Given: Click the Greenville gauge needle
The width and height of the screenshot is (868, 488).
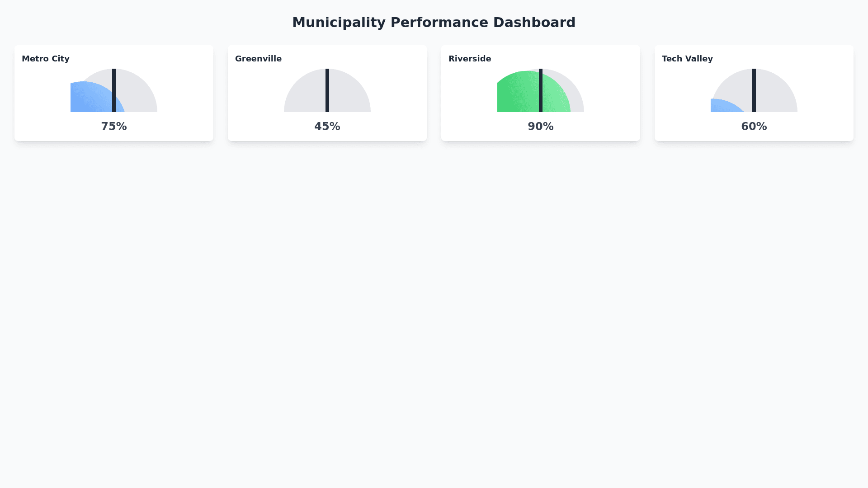Looking at the screenshot, I should 327,90.
